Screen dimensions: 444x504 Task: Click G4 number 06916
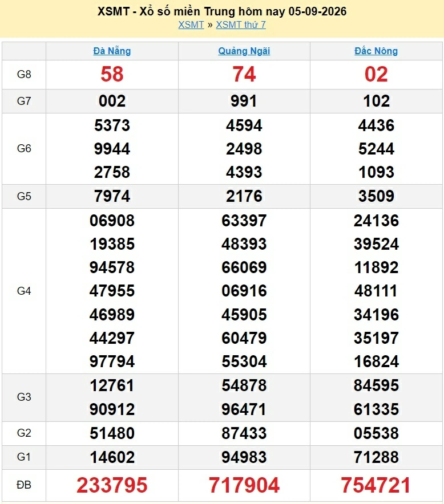tap(244, 291)
